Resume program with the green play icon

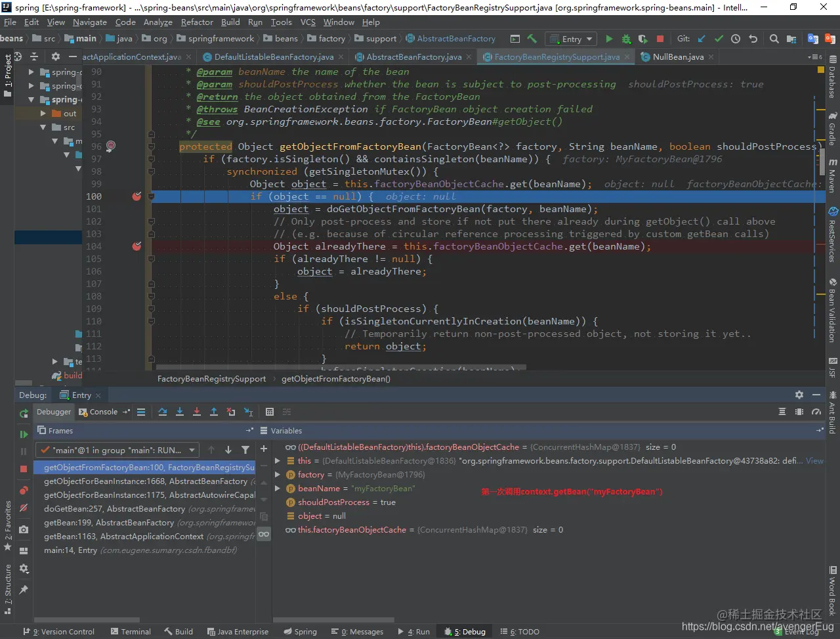pyautogui.click(x=24, y=434)
